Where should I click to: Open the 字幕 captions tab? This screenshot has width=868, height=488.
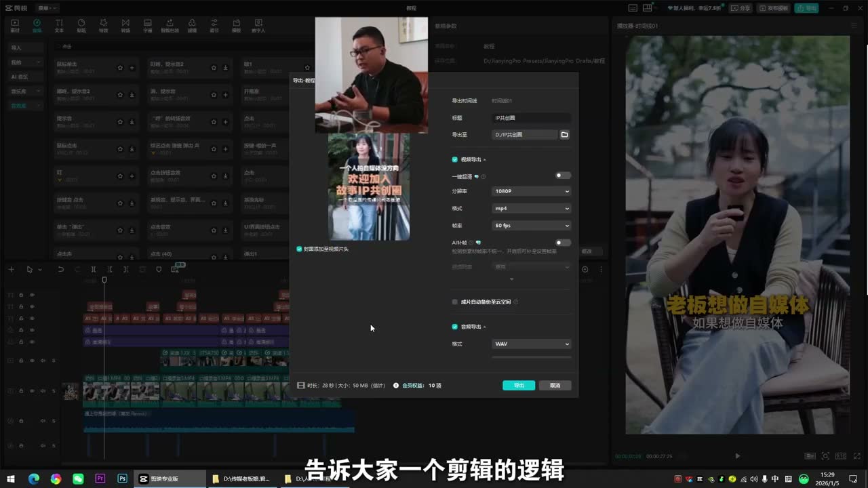(x=148, y=26)
